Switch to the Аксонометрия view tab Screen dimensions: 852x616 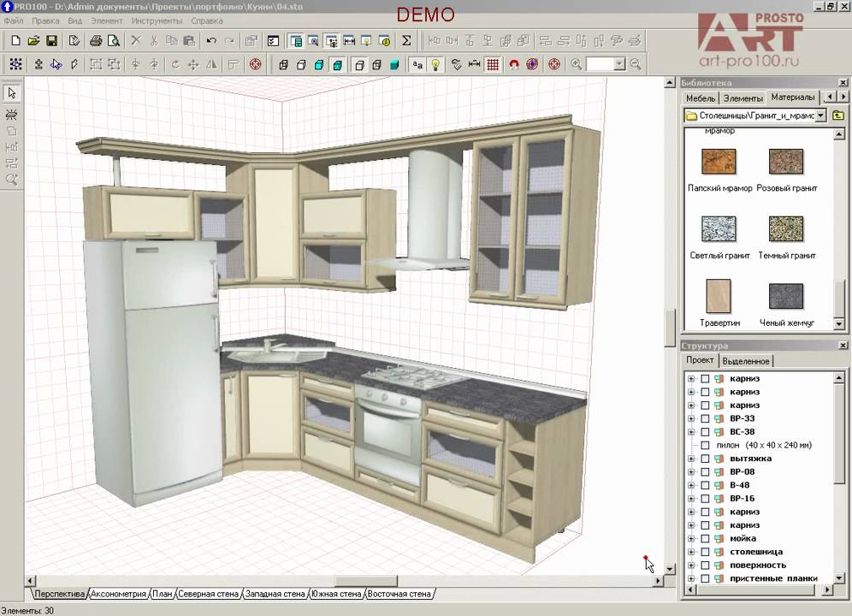click(118, 594)
